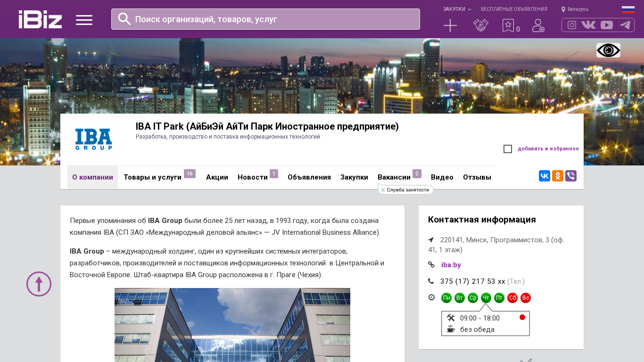Click the 'Служба занятости' badge
Screen dimensions: 644x362
[x=406, y=189]
